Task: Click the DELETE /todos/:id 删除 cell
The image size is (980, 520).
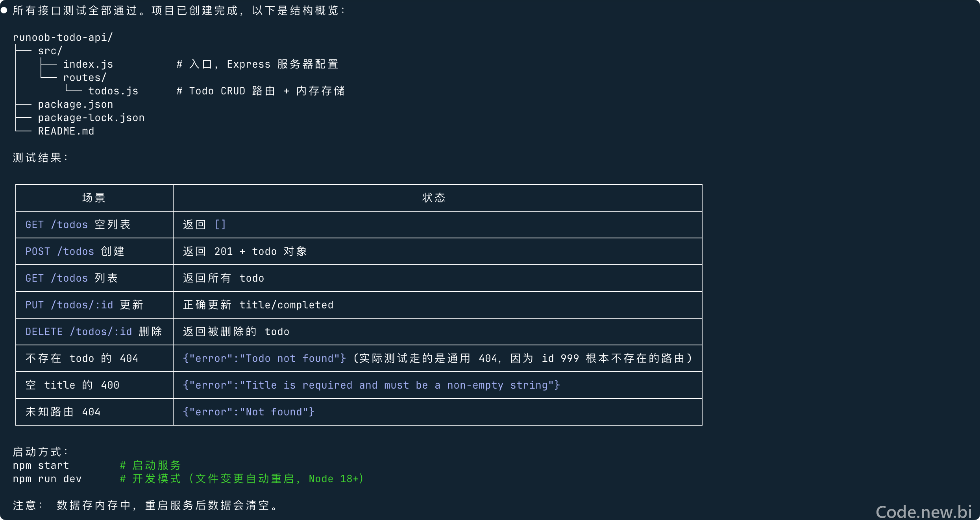Action: click(x=94, y=332)
